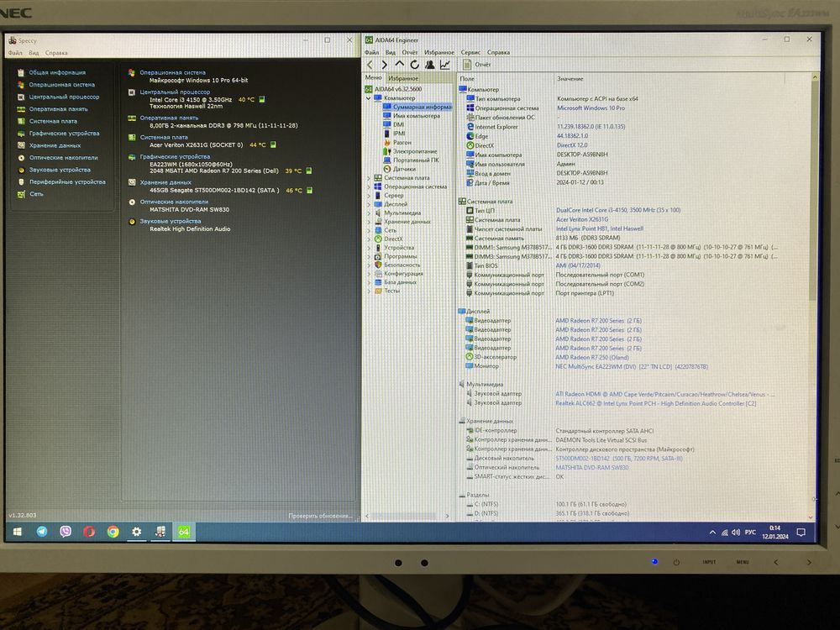This screenshot has width=840, height=630.
Task: Expand Хранение данных tree node arrow
Action: coord(369,222)
